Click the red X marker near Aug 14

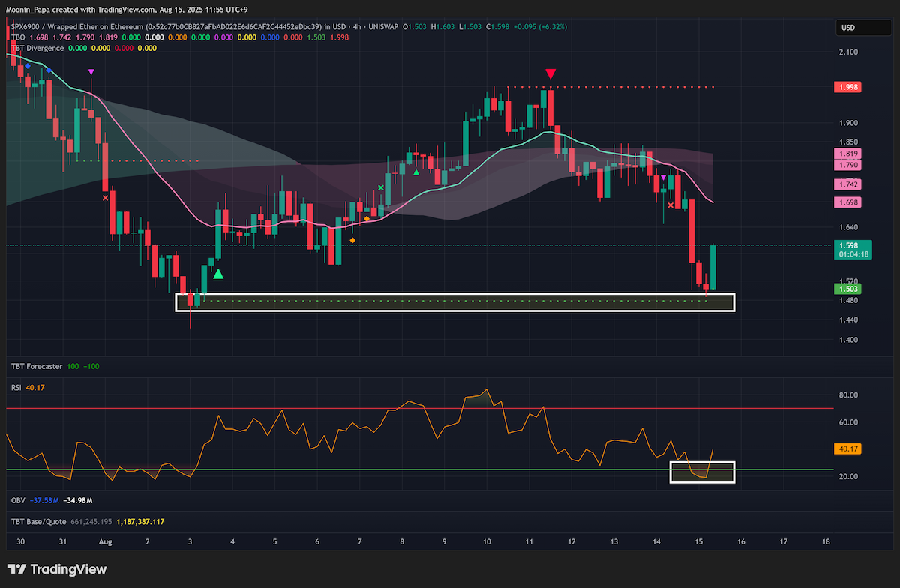[670, 204]
